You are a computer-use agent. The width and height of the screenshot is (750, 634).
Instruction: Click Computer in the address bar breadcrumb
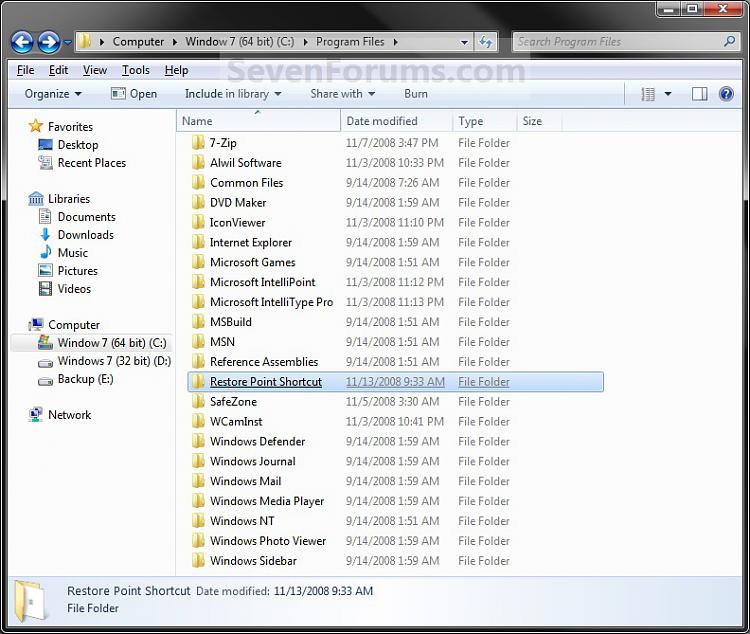138,42
